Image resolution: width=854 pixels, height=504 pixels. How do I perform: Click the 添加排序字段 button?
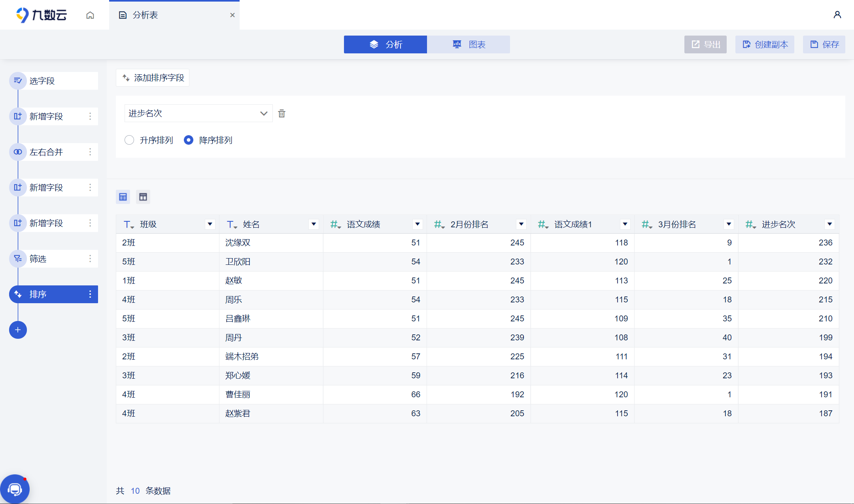[153, 78]
